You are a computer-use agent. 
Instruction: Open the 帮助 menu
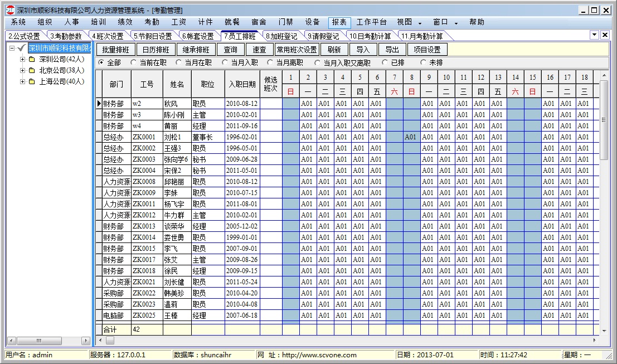pos(477,22)
